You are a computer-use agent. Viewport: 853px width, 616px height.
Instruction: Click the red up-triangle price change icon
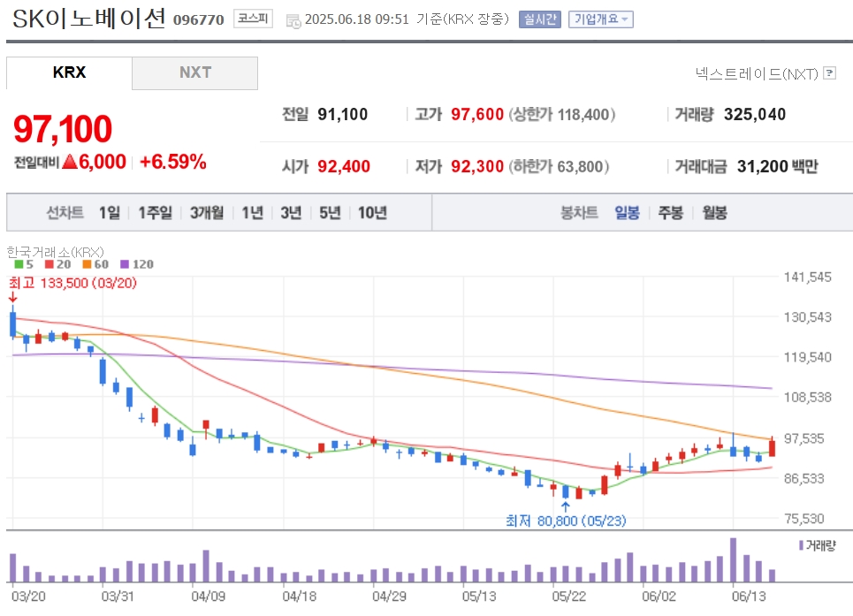[x=70, y=161]
